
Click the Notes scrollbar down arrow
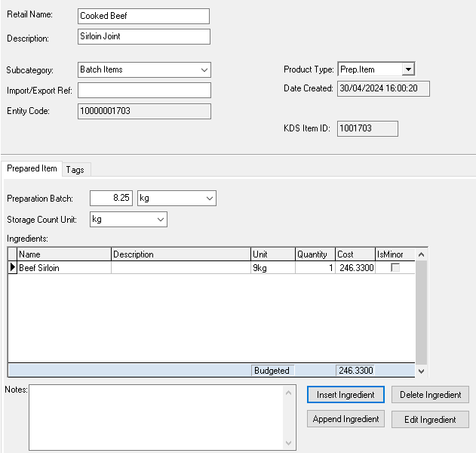coord(290,443)
